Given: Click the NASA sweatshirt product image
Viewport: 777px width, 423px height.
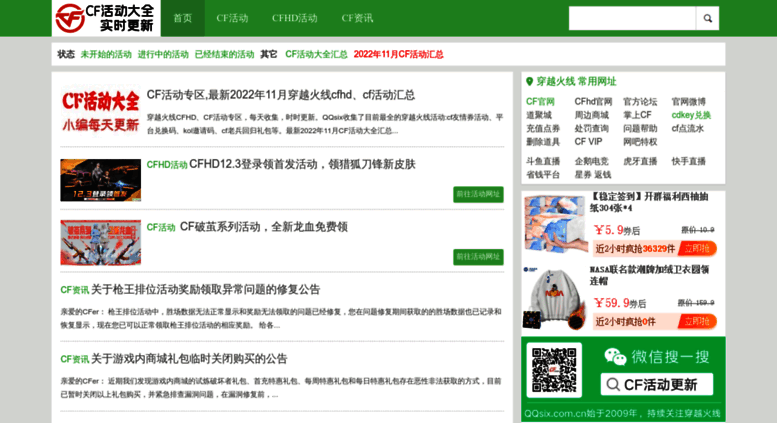Looking at the screenshot, I should point(554,297).
